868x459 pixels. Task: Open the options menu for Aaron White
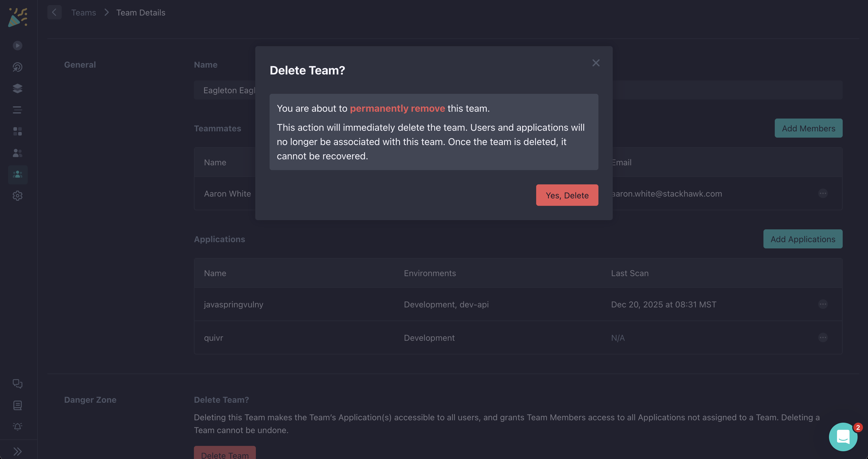tap(822, 193)
